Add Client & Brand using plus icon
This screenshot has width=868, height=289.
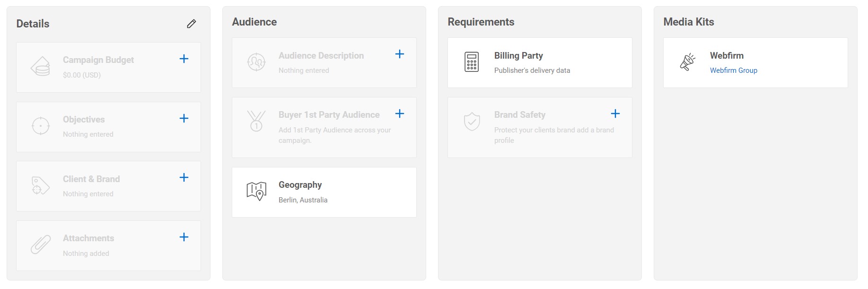click(184, 177)
